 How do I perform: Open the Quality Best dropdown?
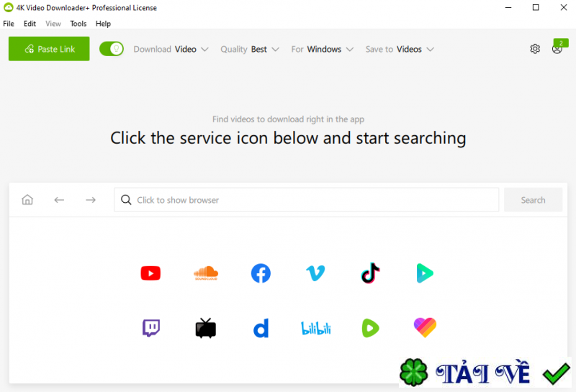(x=250, y=49)
